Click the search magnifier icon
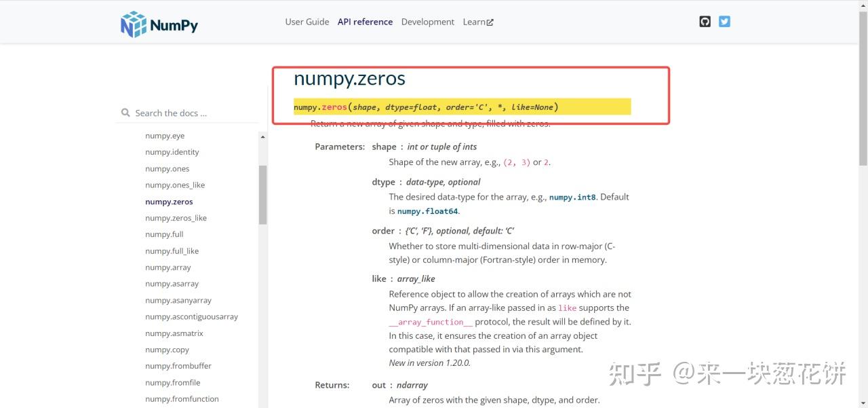 (x=126, y=112)
